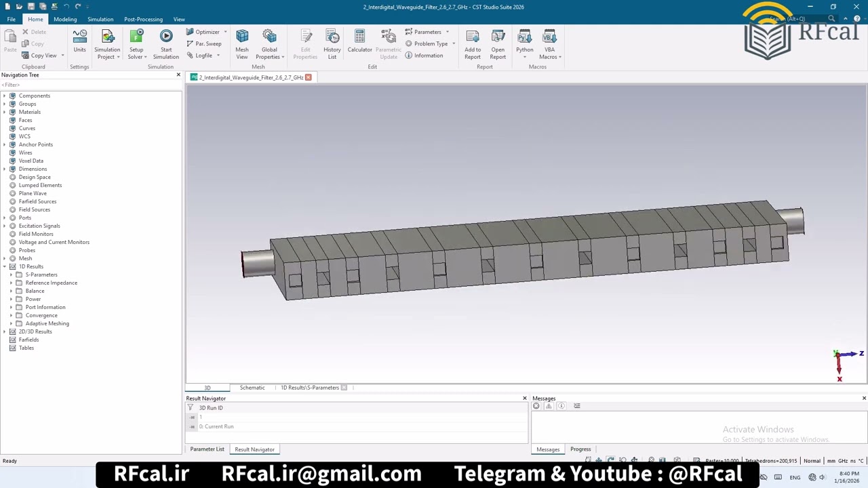Screen dimensions: 868x488
Task: Close the project document tab
Action: point(308,77)
